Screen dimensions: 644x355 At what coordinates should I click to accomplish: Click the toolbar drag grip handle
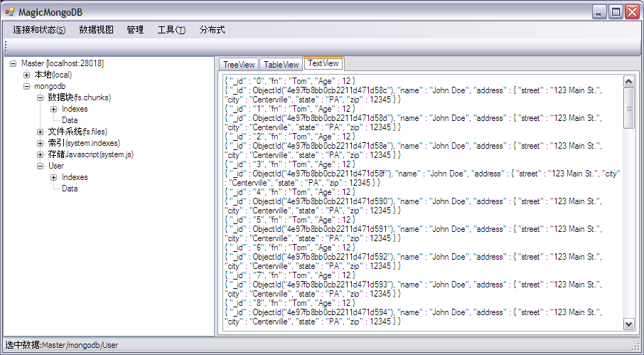pos(6,46)
